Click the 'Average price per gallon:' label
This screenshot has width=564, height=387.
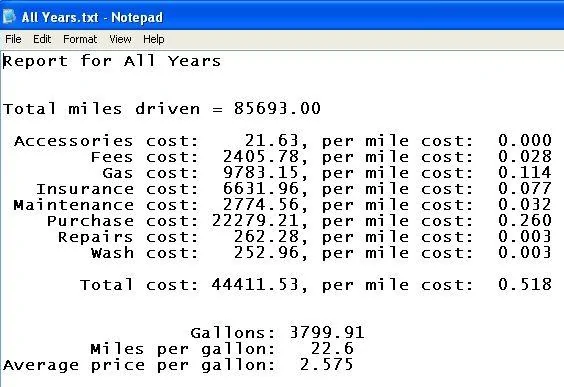(139, 365)
